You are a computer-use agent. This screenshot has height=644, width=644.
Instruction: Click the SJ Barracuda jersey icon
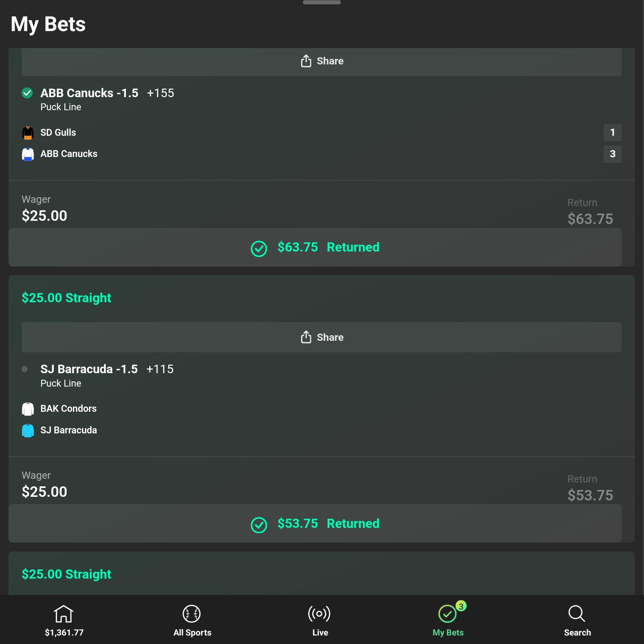coord(28,430)
